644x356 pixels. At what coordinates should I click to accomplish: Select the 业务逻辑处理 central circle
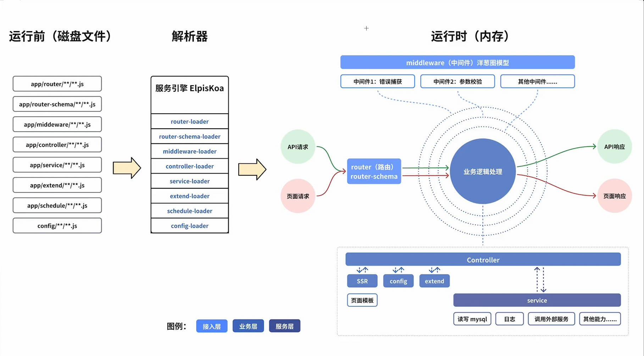483,171
